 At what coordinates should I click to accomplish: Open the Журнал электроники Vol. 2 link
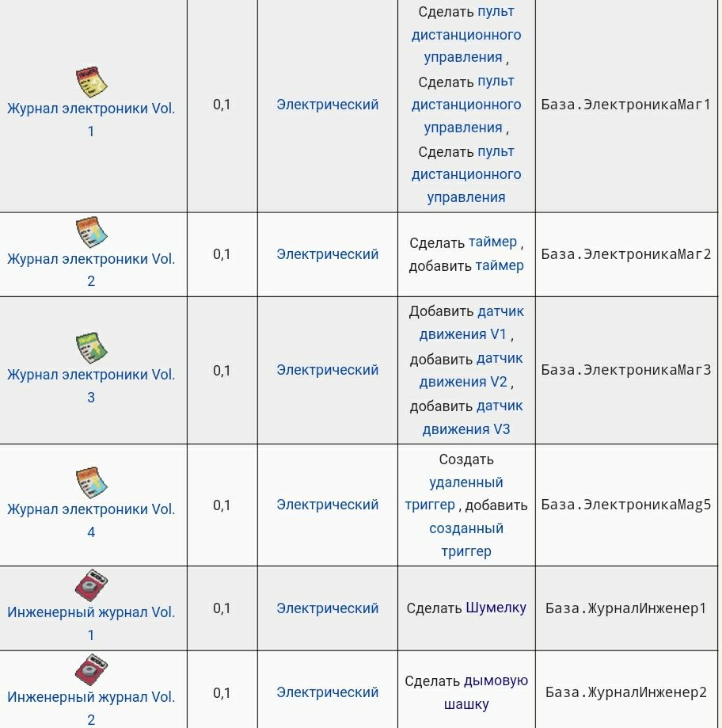[91, 259]
